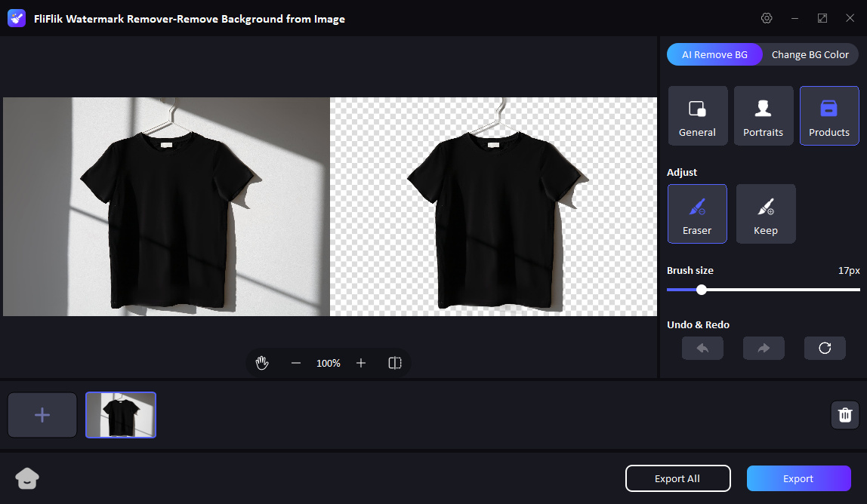Click the refresh/reset icon under Undo & Redo
This screenshot has width=867, height=504.
coord(824,348)
